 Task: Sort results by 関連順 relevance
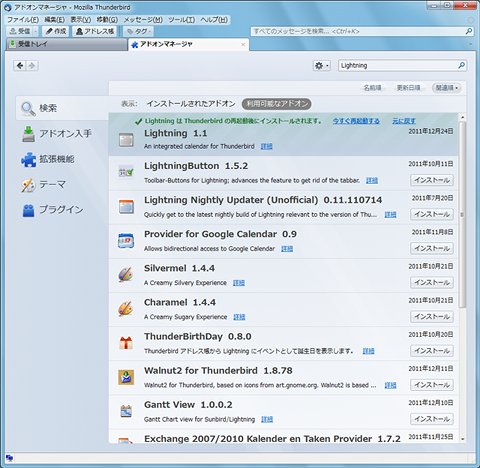click(447, 88)
